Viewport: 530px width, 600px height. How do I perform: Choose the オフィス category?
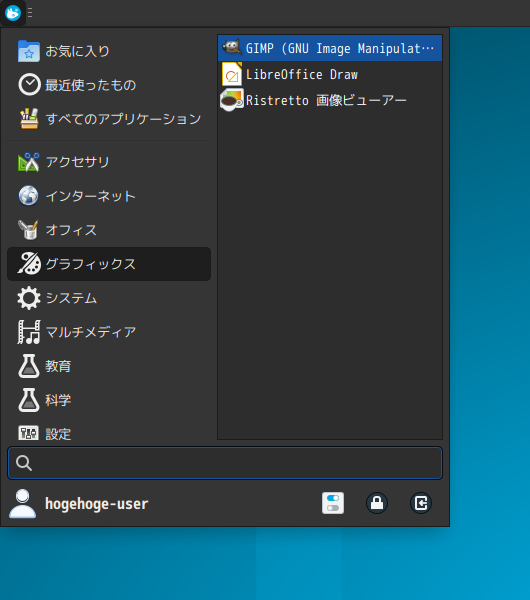pyautogui.click(x=109, y=230)
